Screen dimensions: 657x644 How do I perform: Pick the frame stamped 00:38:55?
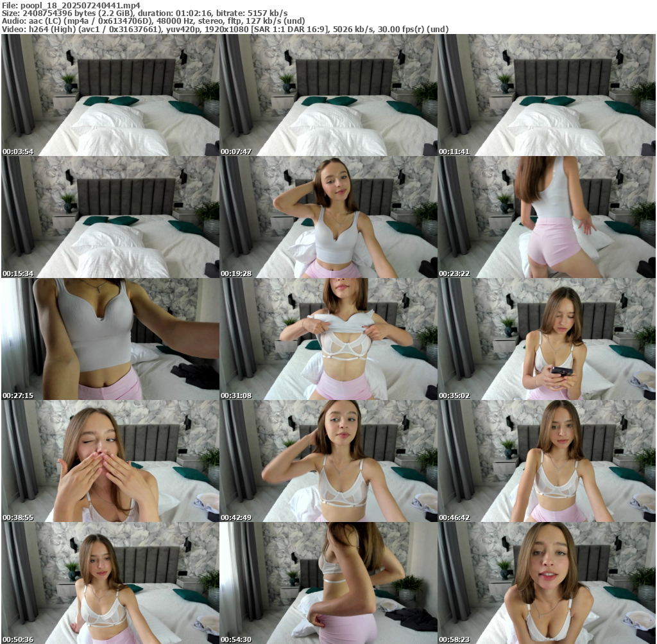tap(110, 461)
